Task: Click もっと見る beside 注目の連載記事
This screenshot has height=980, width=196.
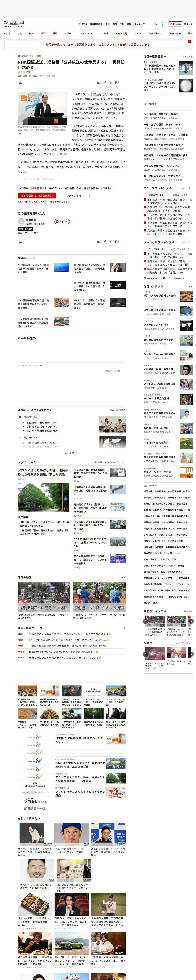Action: coord(187,57)
